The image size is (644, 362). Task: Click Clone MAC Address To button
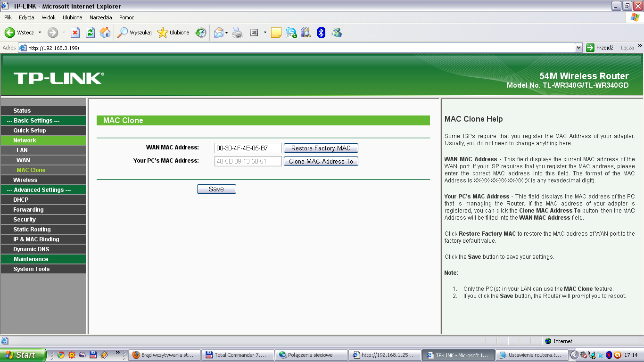point(321,161)
